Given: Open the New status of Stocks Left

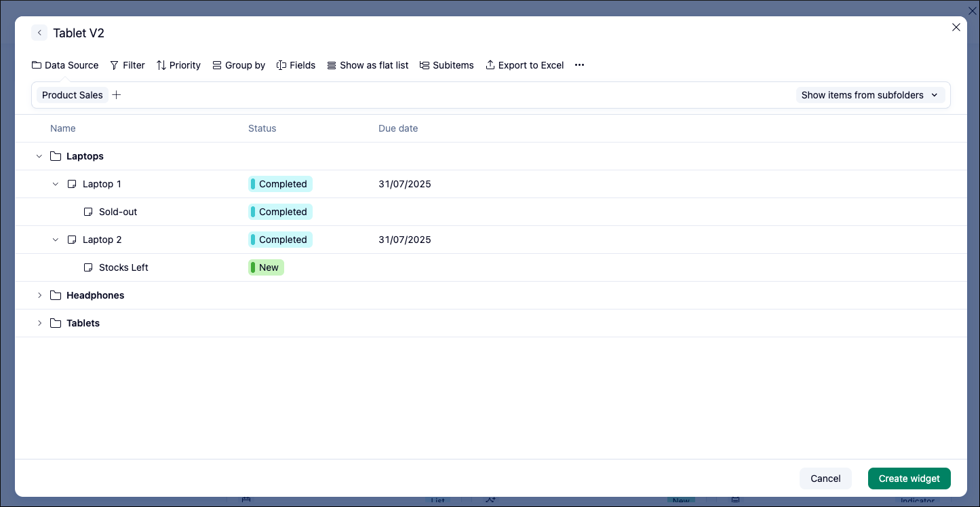Looking at the screenshot, I should point(266,267).
